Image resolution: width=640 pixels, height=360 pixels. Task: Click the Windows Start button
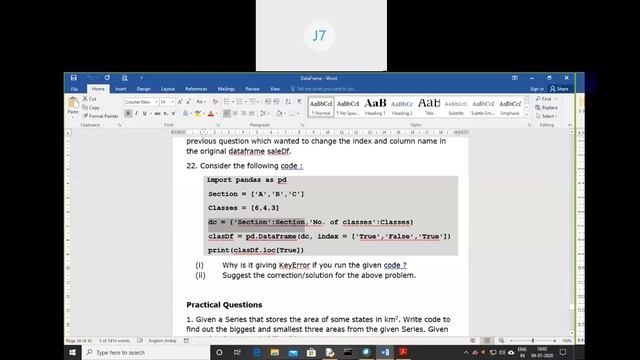point(73,352)
